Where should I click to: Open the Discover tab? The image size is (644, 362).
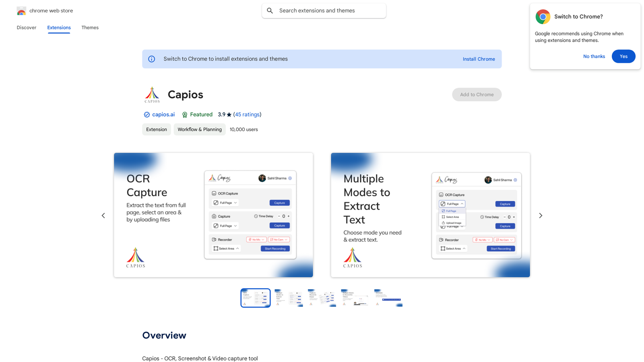tap(27, 28)
